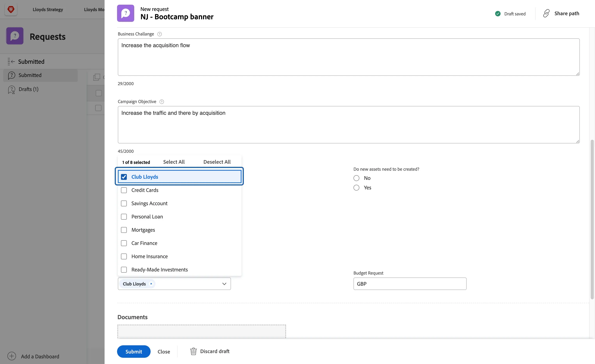Viewport: 595px width, 364px height.
Task: Click the New request speech bubble icon
Action: click(x=126, y=13)
